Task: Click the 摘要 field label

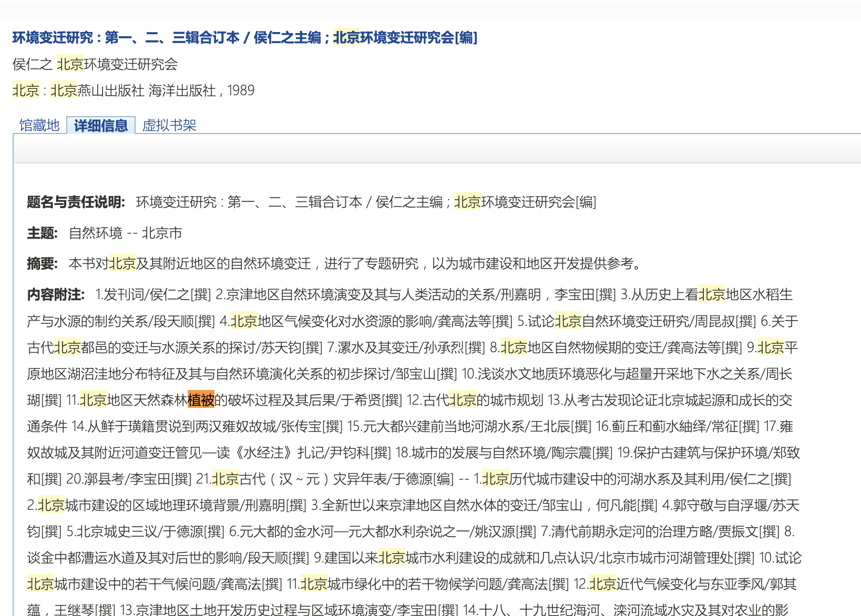Action: [43, 263]
